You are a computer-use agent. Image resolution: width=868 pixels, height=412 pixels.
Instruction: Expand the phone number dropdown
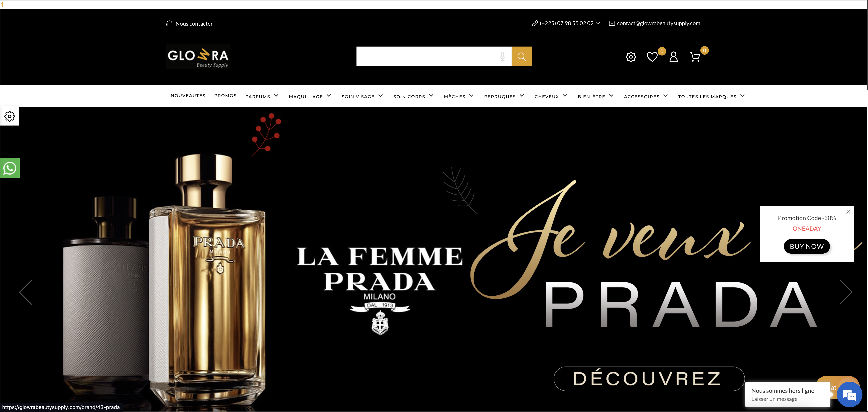(598, 23)
